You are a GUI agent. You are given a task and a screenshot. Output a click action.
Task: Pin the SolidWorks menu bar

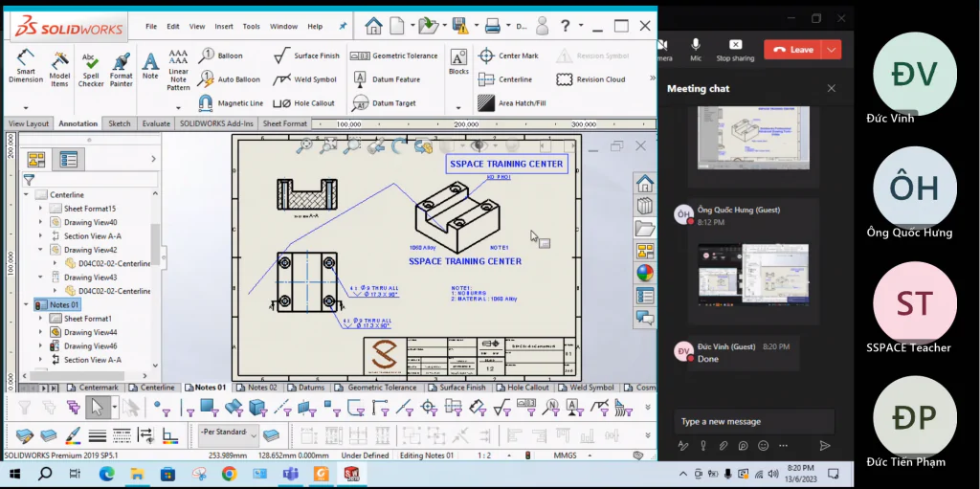pos(343,26)
